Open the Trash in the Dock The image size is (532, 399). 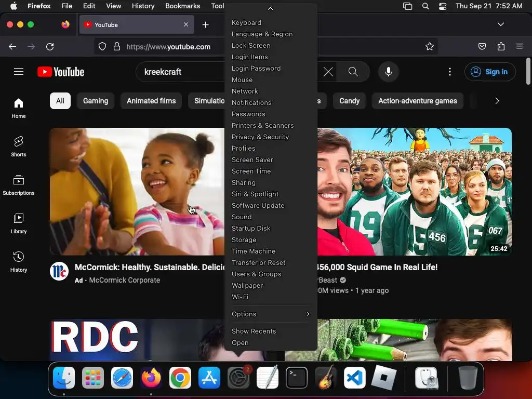point(468,378)
